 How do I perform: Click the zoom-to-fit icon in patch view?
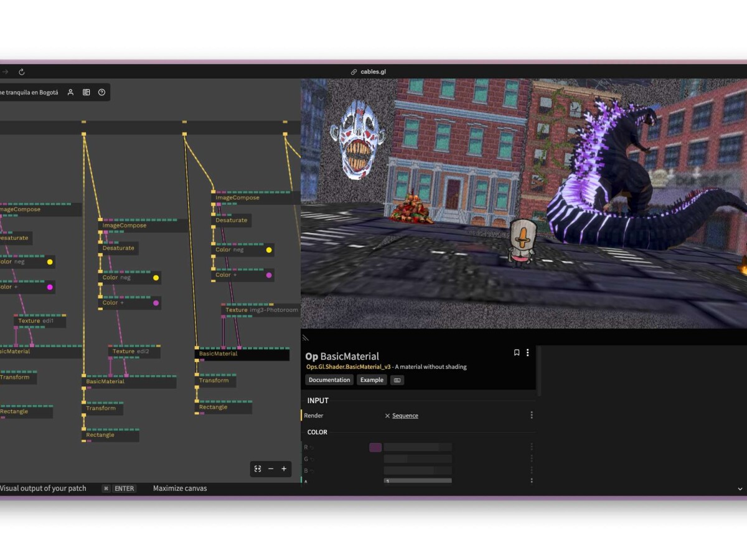258,469
